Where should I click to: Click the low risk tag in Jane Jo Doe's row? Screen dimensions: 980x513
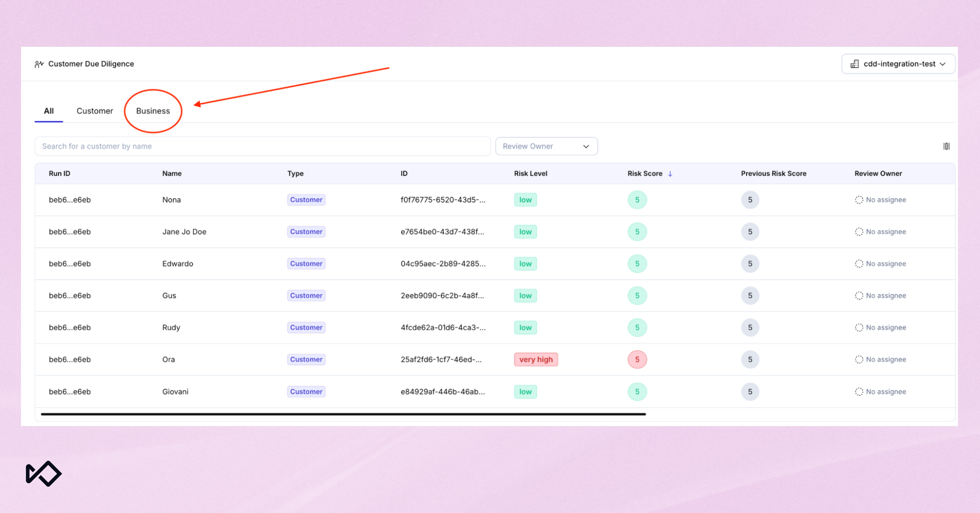[x=525, y=232]
